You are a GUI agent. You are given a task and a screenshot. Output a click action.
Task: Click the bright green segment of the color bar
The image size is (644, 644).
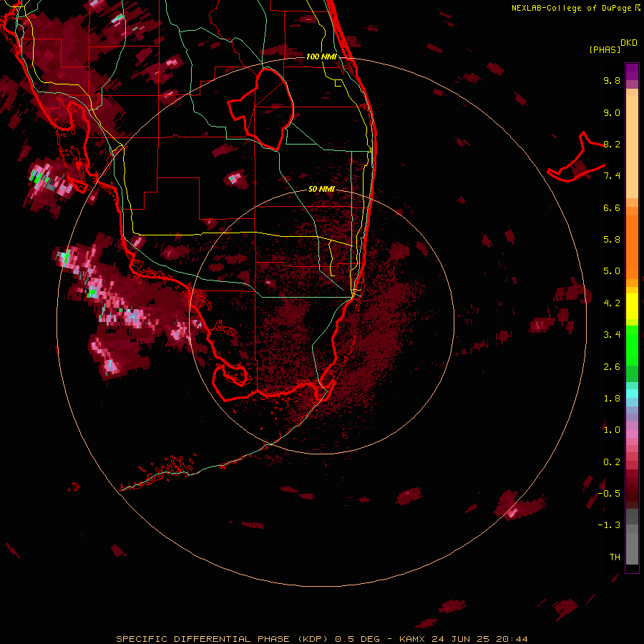(632, 344)
